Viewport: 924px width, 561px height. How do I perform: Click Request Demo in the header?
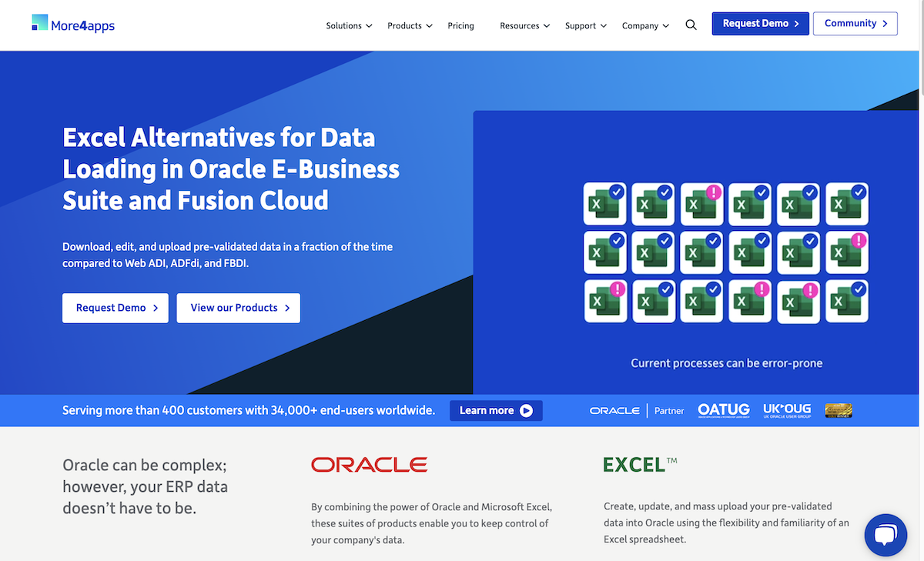coord(760,24)
